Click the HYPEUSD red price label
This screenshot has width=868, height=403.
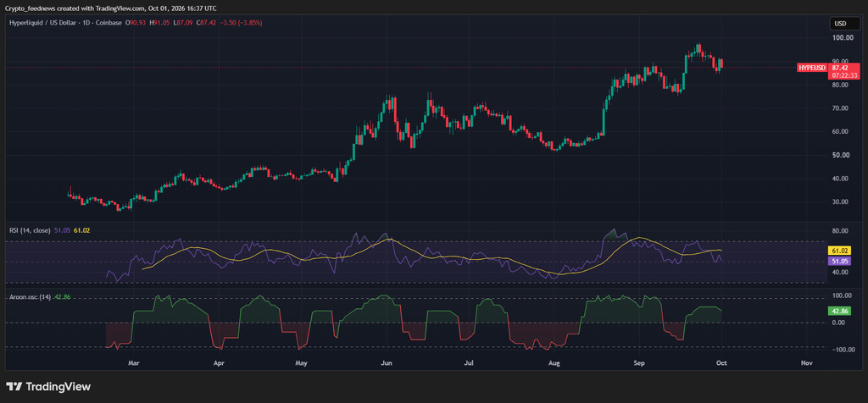click(x=812, y=68)
